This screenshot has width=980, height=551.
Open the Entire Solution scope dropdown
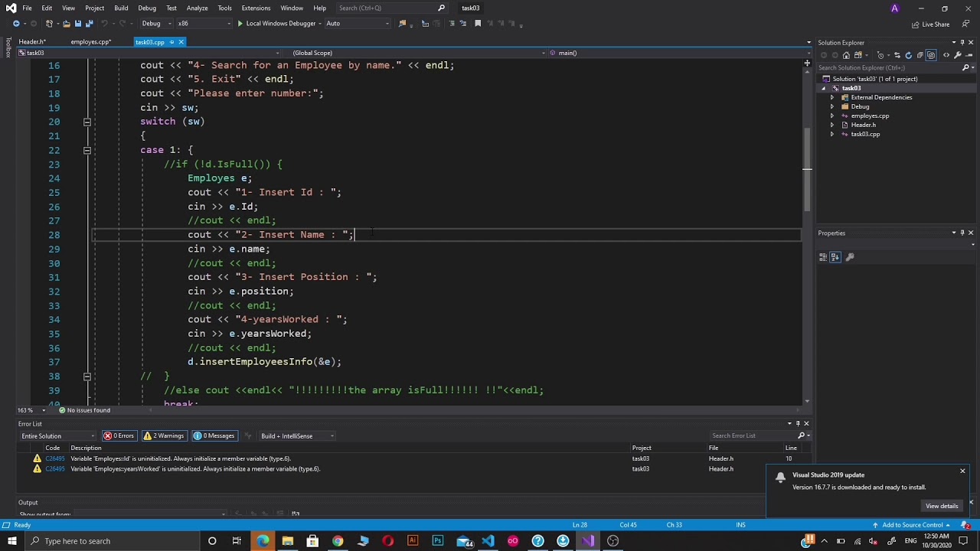(x=58, y=436)
